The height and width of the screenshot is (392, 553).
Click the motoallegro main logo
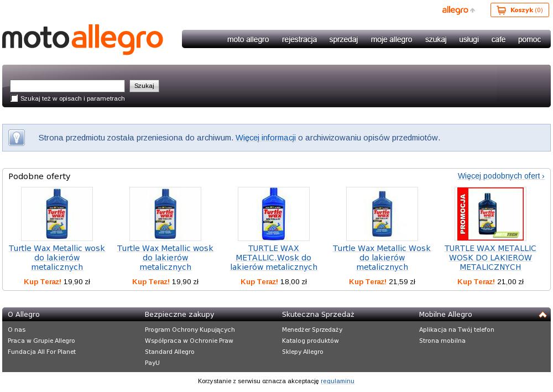click(82, 39)
